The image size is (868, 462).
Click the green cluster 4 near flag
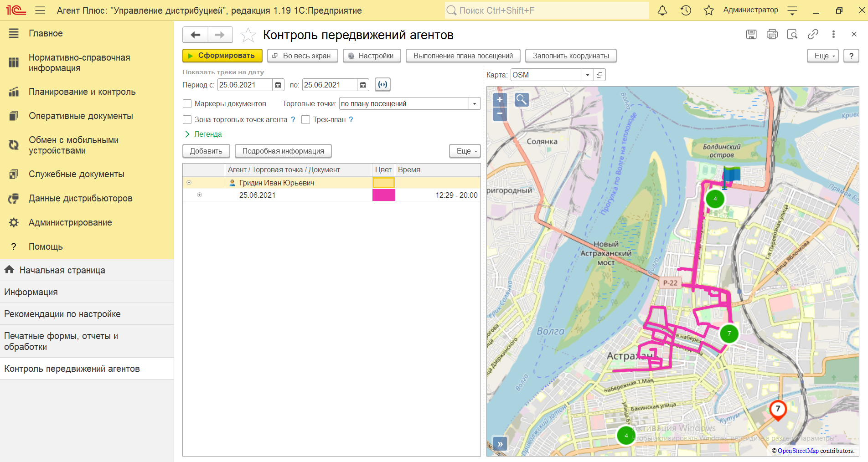point(715,199)
